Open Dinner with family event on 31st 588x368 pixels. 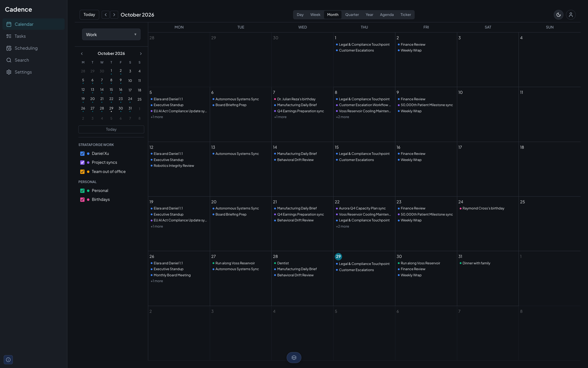click(x=488, y=263)
